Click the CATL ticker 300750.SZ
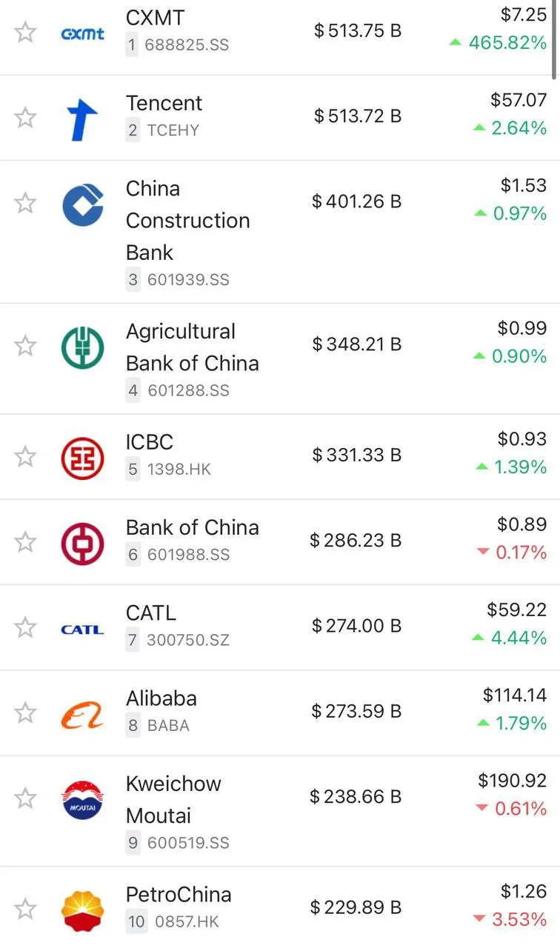Viewport: 560px width, 948px height. 188,640
